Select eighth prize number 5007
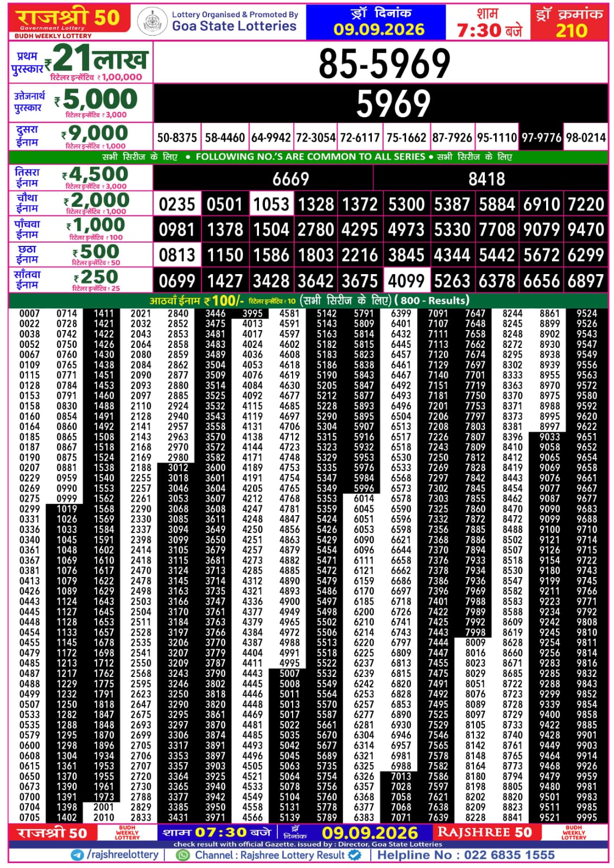This screenshot has height=868, width=614. pos(289,673)
